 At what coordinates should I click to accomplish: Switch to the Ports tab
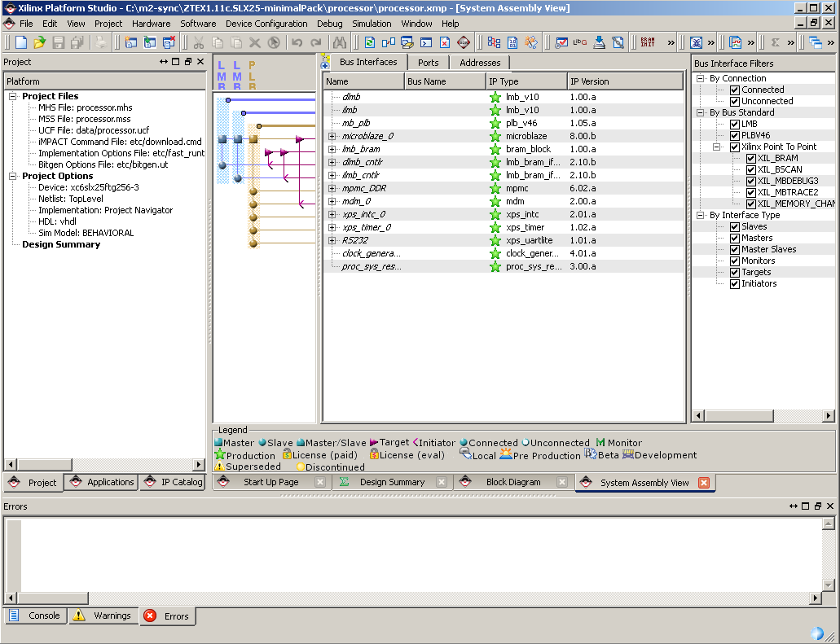click(x=428, y=63)
